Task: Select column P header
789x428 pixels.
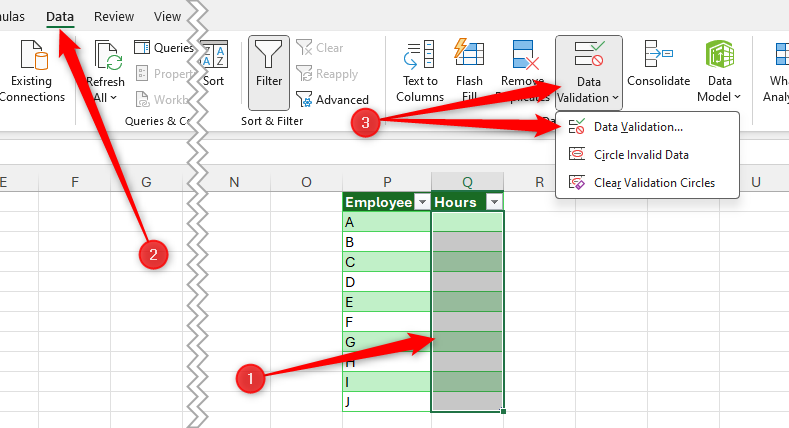Action: (x=387, y=182)
